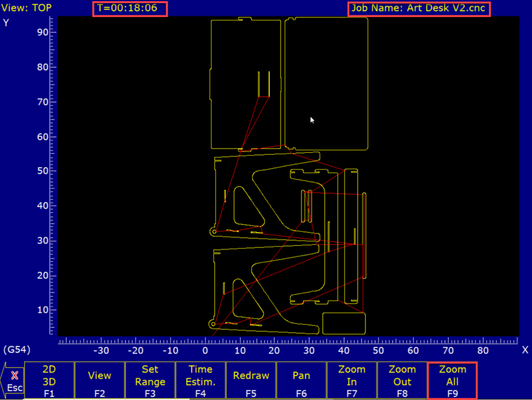Click the Y axis ruler
The width and height of the screenshot is (532, 400).
pos(52,177)
